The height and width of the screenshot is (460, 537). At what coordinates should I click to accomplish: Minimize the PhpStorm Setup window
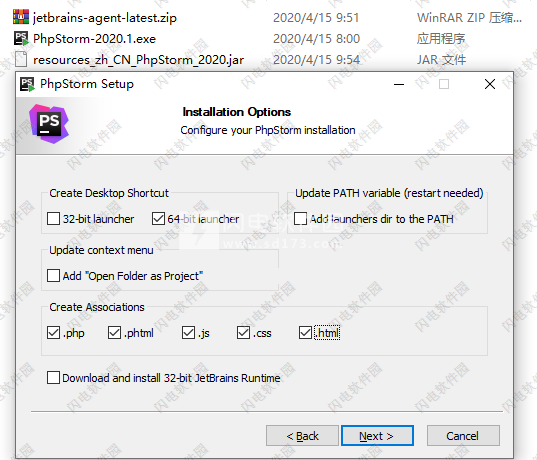coord(399,84)
